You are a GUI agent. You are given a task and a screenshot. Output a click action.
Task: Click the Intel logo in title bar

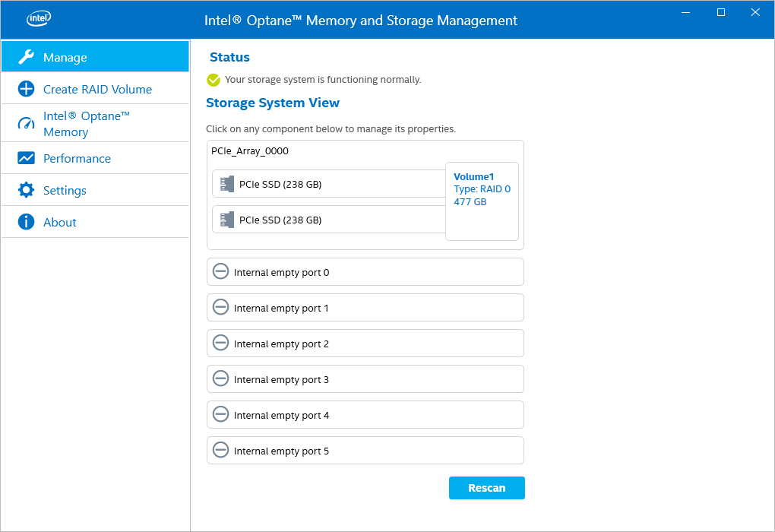[x=39, y=19]
